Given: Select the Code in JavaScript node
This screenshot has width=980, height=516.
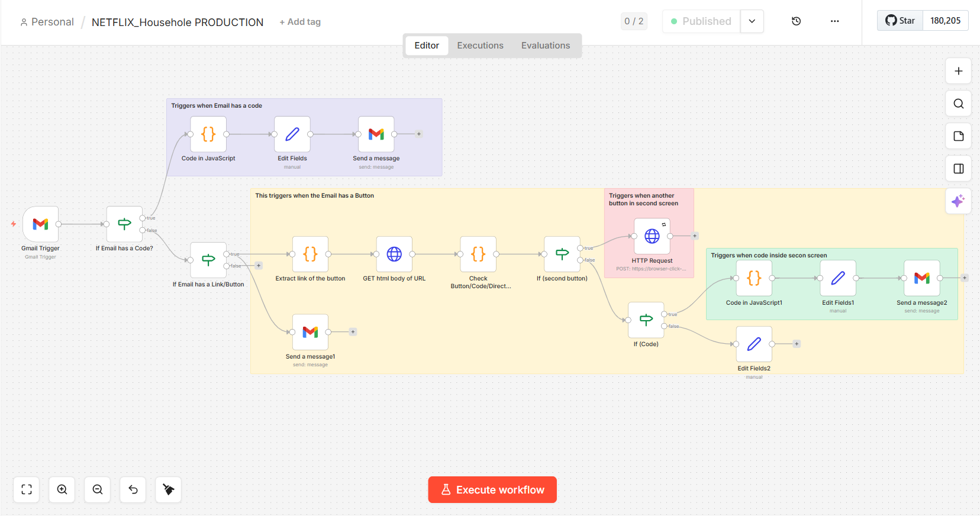Looking at the screenshot, I should (208, 134).
